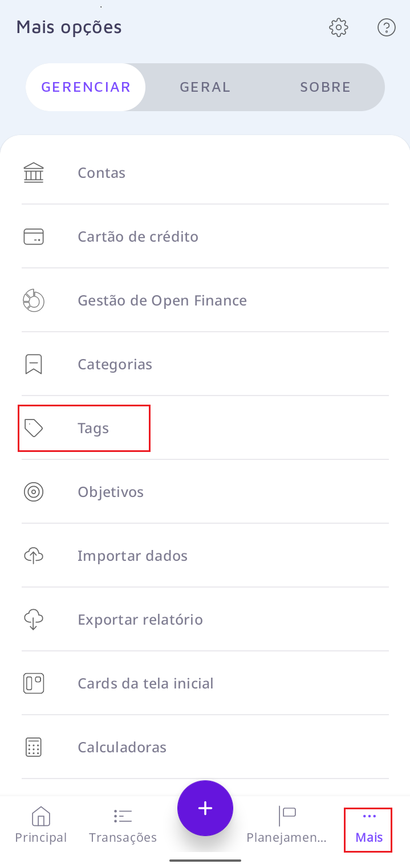Switch to the SOBRE tab
This screenshot has height=868, width=410.
325,87
